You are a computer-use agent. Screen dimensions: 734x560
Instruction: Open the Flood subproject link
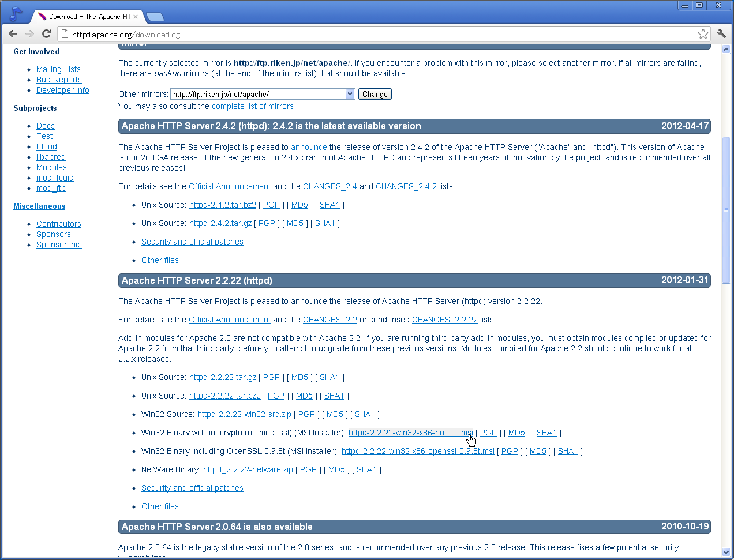click(x=47, y=146)
